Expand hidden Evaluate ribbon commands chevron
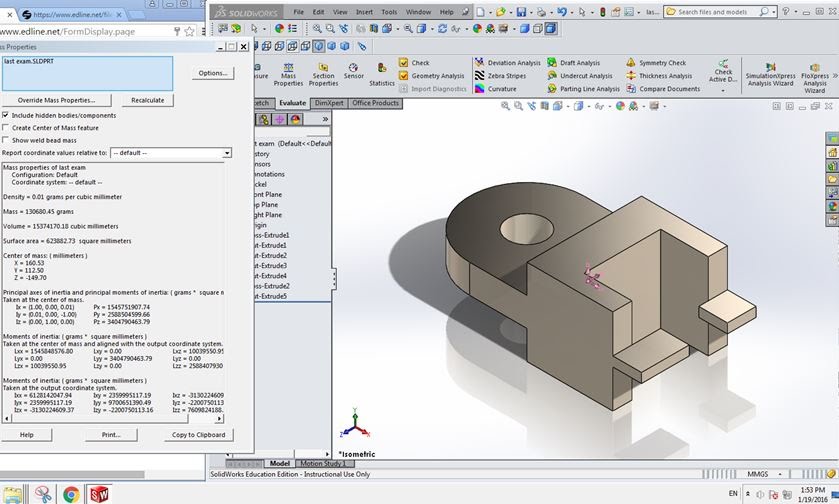The width and height of the screenshot is (839, 504). click(x=835, y=76)
